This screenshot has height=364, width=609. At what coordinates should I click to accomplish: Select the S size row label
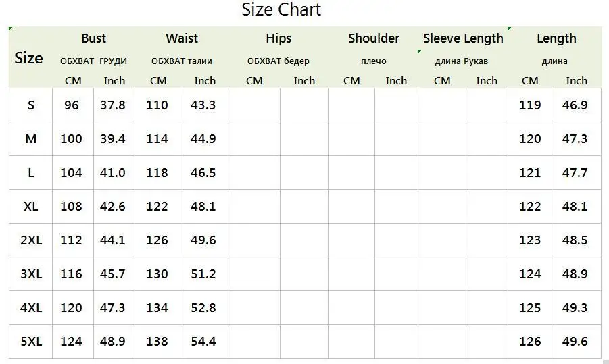(x=31, y=105)
